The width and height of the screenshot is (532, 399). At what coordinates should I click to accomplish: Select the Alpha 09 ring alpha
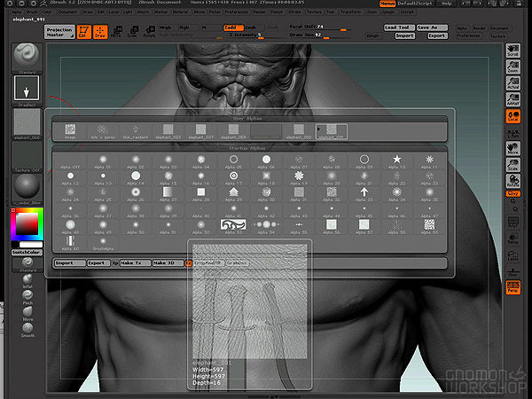[x=364, y=159]
